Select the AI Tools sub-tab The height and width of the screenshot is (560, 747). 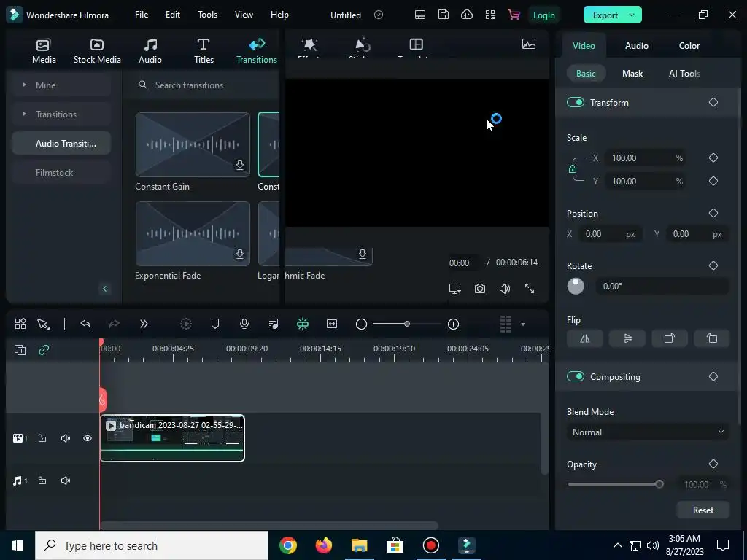(684, 74)
